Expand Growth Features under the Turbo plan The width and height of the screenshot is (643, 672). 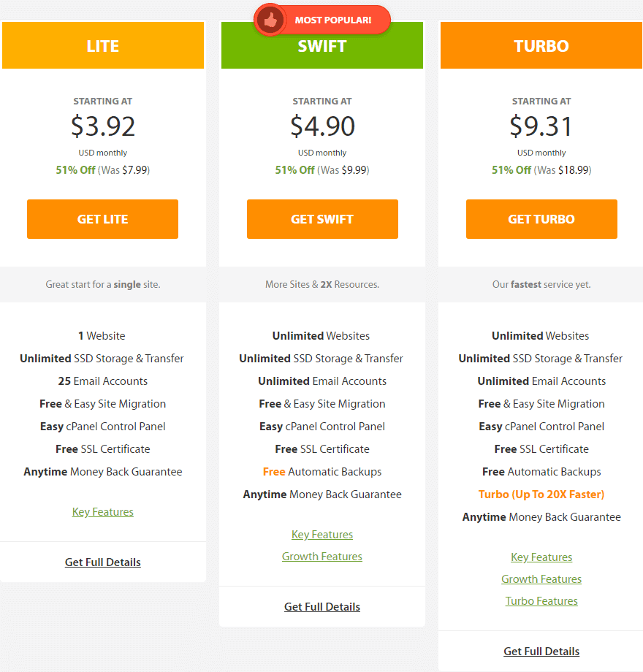tap(541, 579)
